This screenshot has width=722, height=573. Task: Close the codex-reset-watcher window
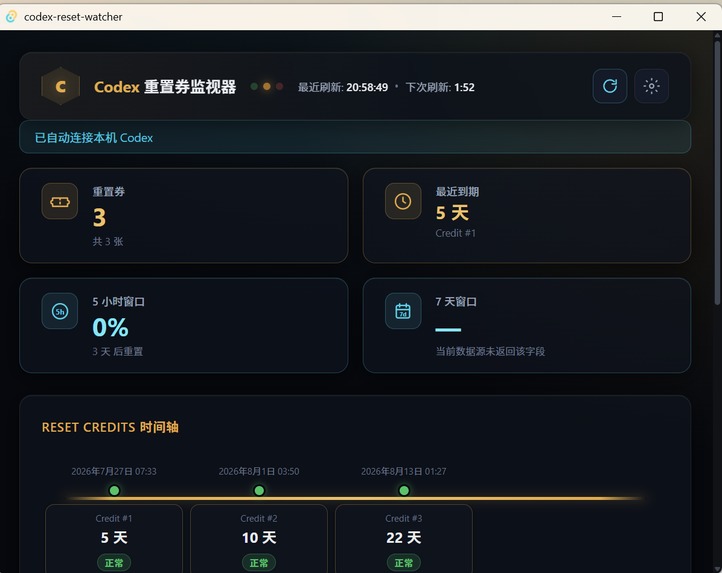701,17
